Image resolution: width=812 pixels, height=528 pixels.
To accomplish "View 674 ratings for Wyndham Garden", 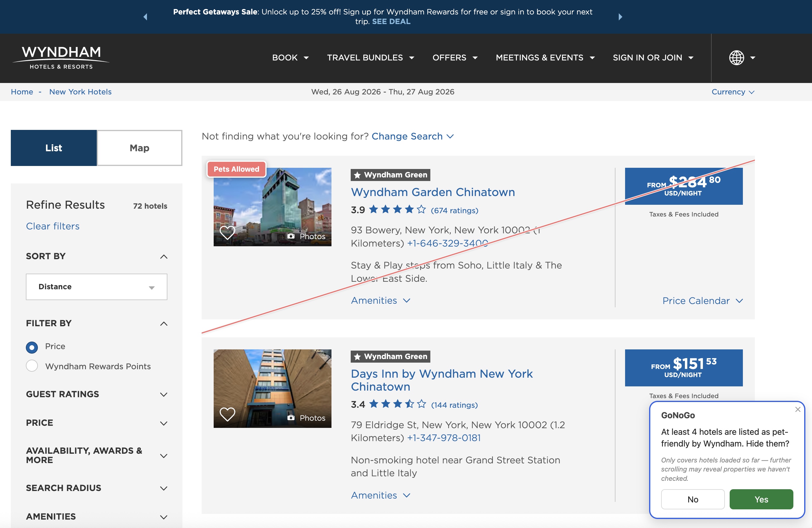I will (x=454, y=210).
